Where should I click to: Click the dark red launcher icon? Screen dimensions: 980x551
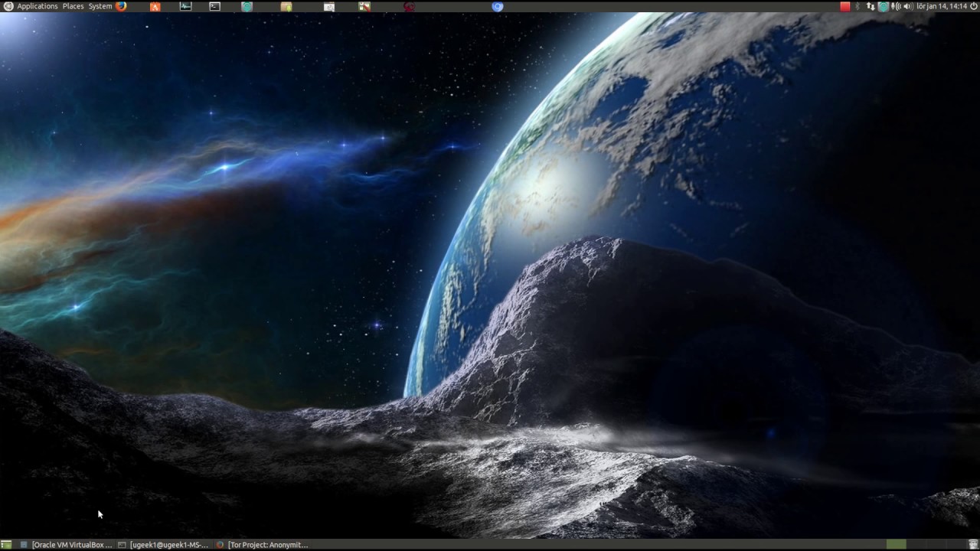tap(409, 6)
